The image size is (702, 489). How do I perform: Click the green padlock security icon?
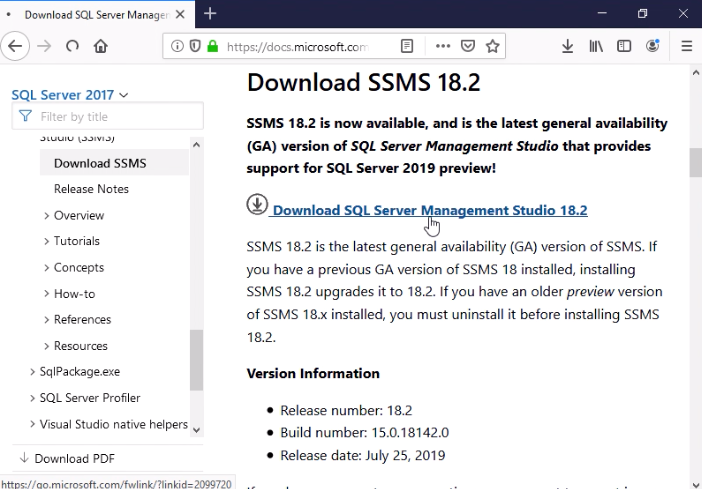coord(213,46)
